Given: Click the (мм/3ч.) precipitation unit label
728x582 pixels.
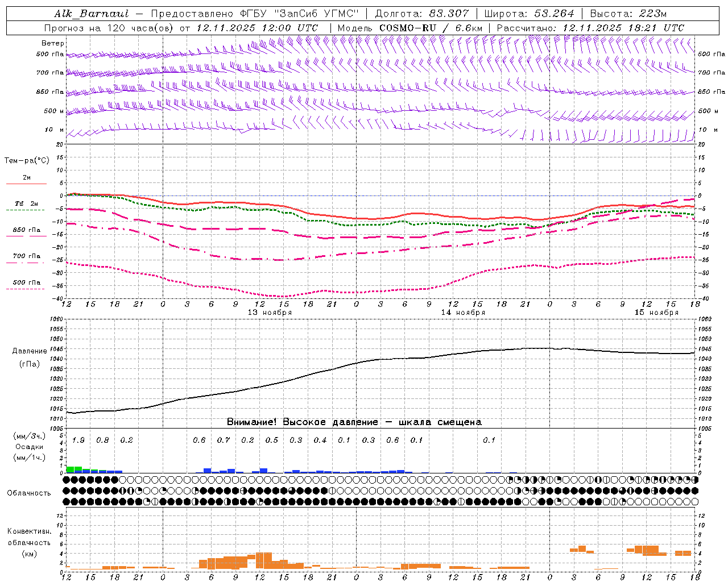Looking at the screenshot, I should click(30, 436).
